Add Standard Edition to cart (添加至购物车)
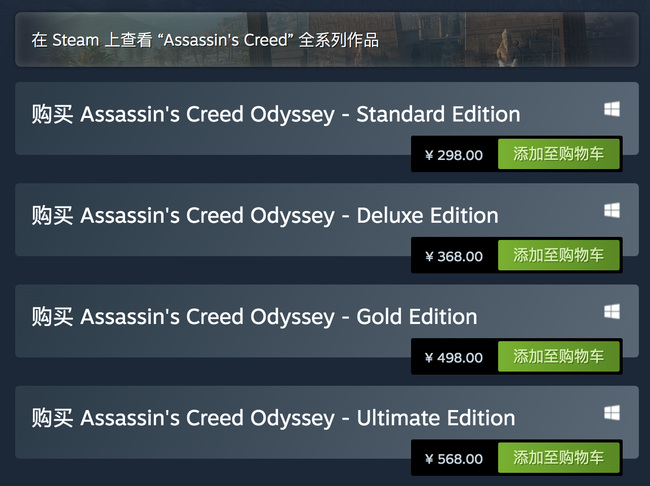 (558, 155)
